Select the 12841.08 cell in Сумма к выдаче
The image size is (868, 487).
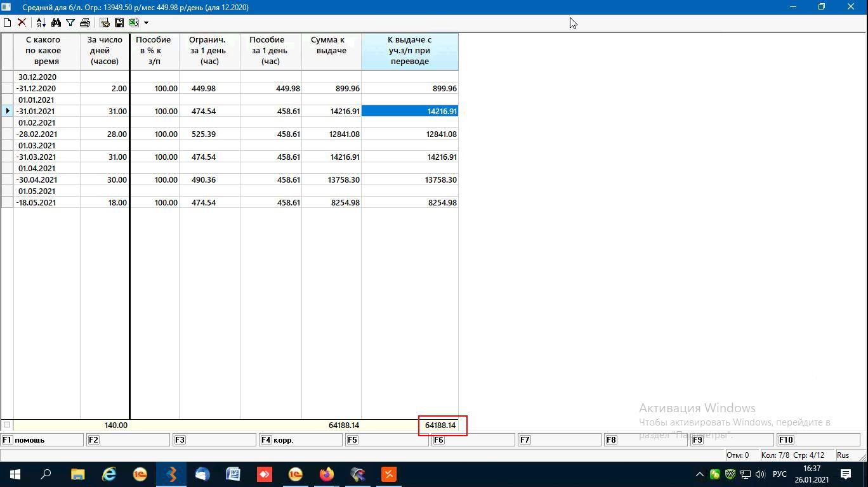[331, 134]
